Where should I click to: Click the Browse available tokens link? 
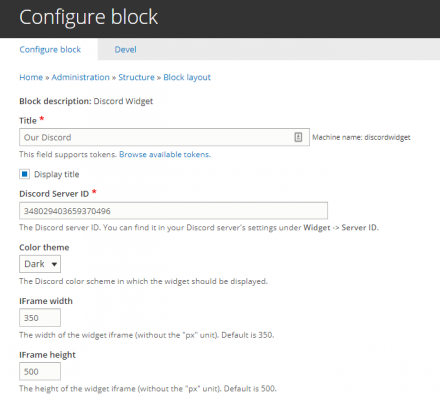click(x=165, y=154)
